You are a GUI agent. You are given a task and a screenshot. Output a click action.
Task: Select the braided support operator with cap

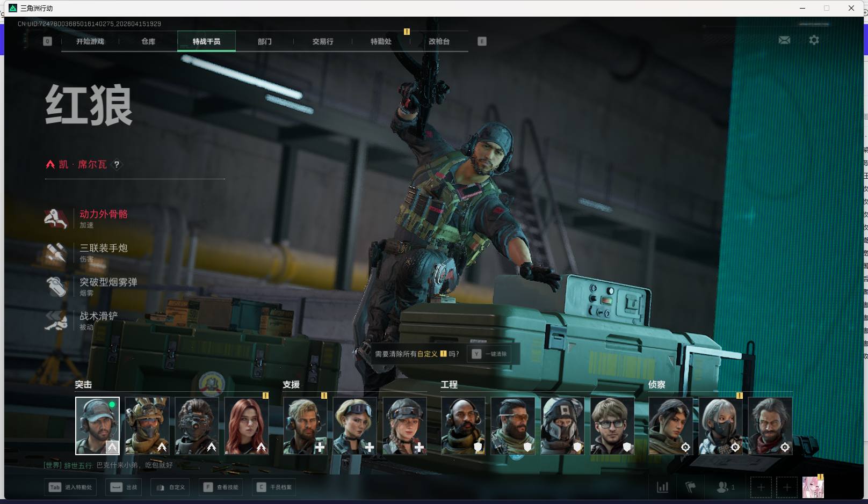[x=404, y=426]
